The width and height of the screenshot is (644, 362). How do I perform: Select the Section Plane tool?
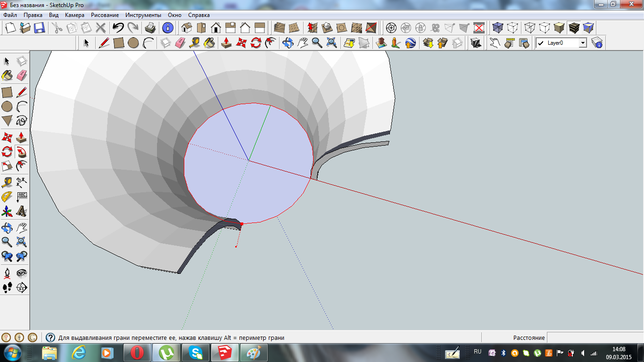[x=22, y=288]
